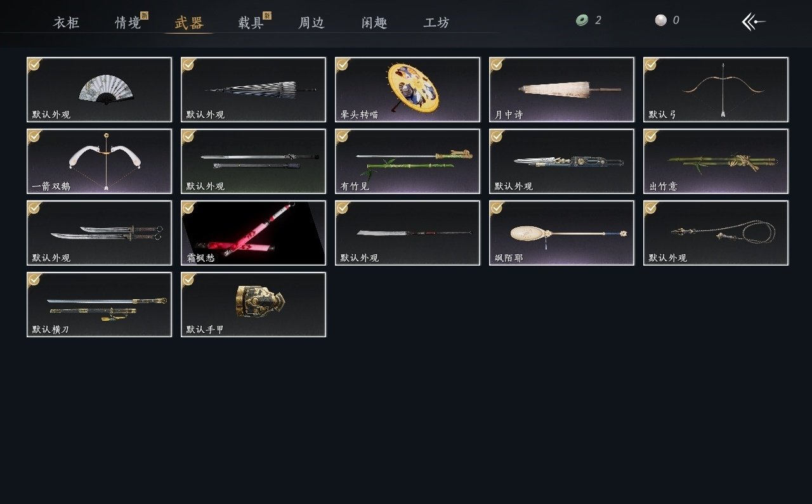Toggle checkmark on the default fan card
The width and height of the screenshot is (812, 504).
pos(34,64)
